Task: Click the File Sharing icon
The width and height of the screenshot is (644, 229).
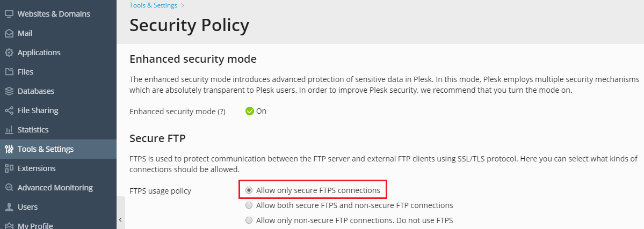Action: [x=9, y=110]
